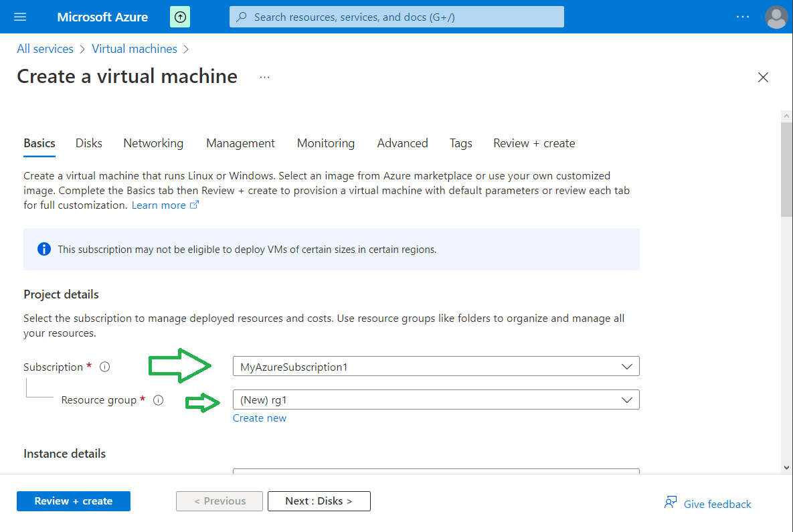
Task: Go to the Monitoring tab
Action: [x=326, y=143]
